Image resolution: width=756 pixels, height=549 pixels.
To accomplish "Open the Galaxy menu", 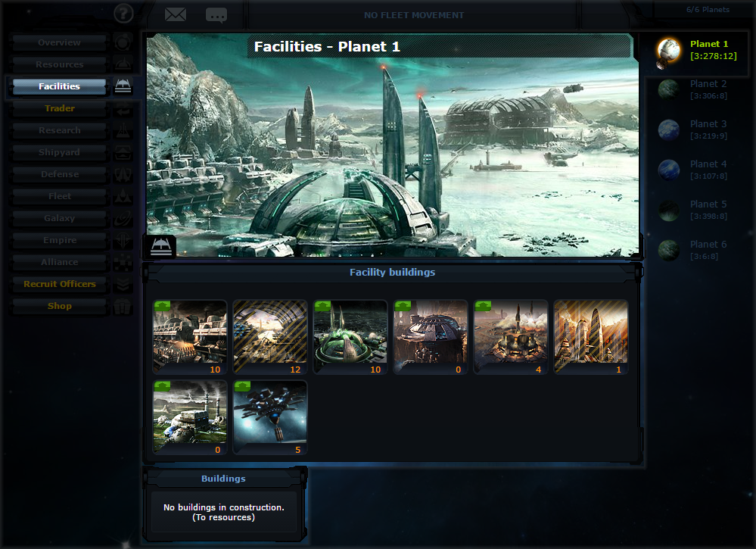I will [x=59, y=218].
